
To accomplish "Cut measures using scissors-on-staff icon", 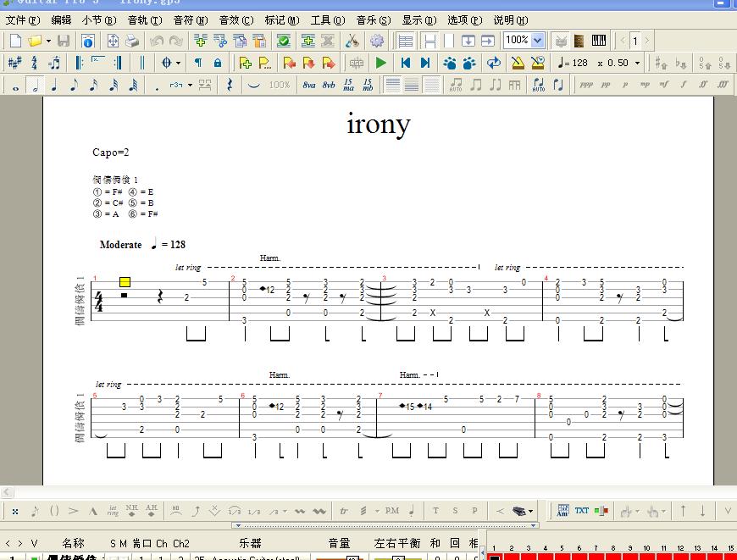I will pyautogui.click(x=220, y=41).
